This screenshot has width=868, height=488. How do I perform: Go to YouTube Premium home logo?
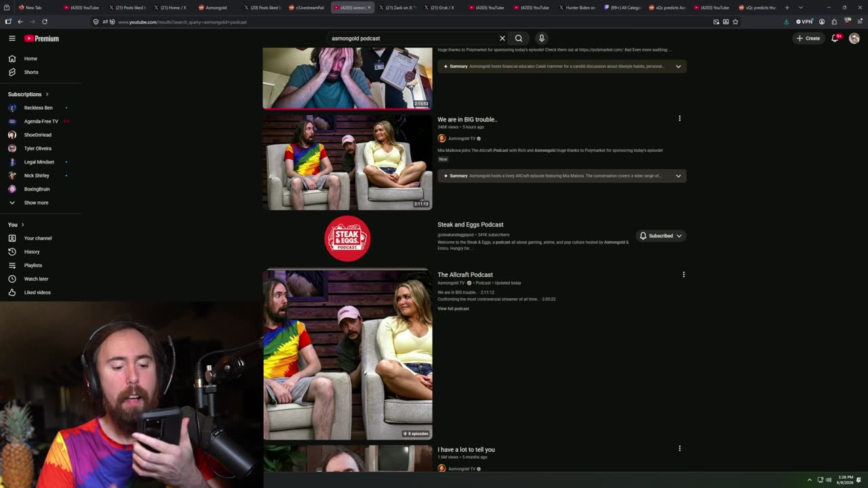pyautogui.click(x=42, y=39)
